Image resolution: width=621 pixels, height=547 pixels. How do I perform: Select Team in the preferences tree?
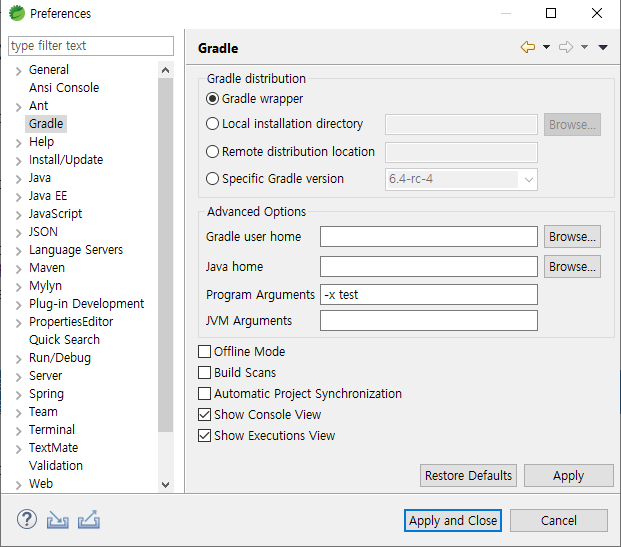coord(43,412)
